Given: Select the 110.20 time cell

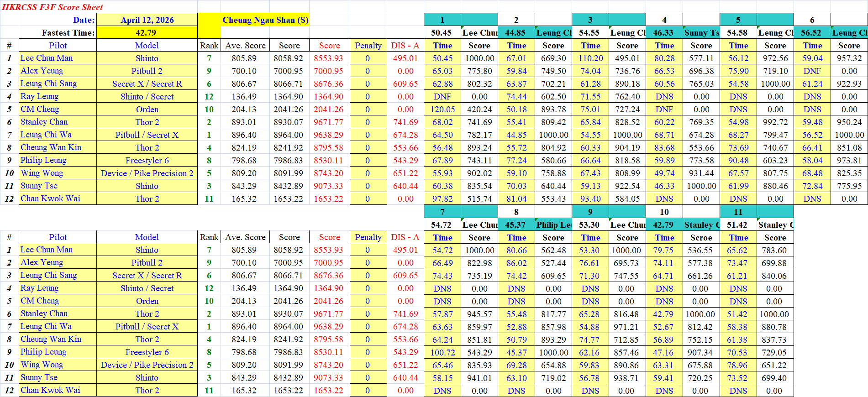Looking at the screenshot, I should pyautogui.click(x=590, y=58).
